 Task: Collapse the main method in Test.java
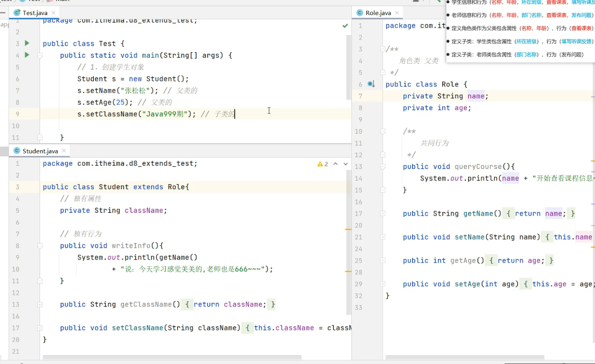click(x=40, y=56)
